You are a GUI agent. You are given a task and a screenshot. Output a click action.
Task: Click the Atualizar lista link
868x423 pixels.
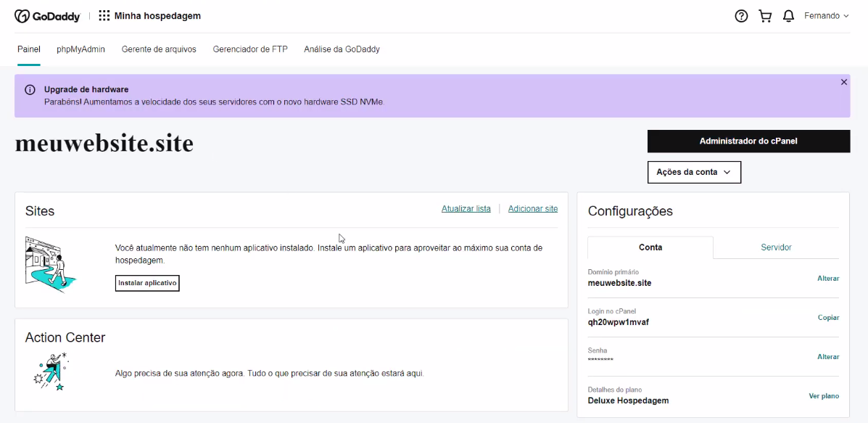[x=466, y=209]
